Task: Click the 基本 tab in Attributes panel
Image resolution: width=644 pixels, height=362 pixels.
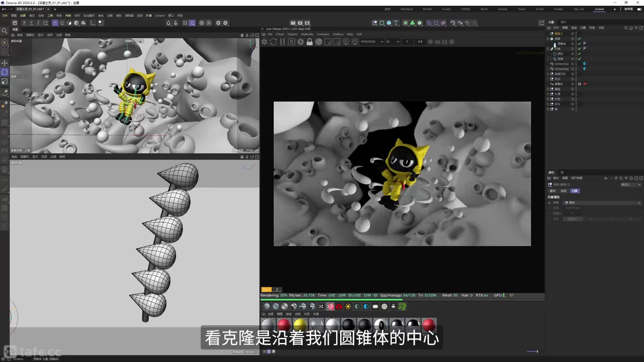Action: (x=552, y=191)
